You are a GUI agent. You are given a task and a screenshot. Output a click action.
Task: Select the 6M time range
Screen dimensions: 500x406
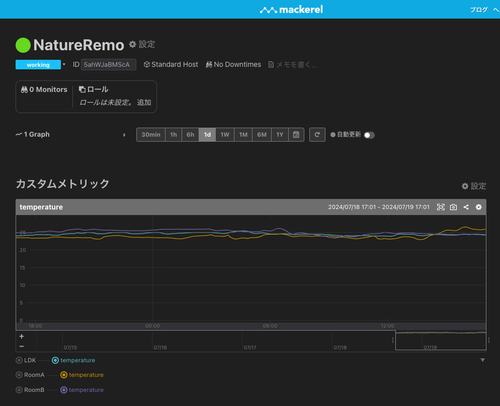point(262,135)
